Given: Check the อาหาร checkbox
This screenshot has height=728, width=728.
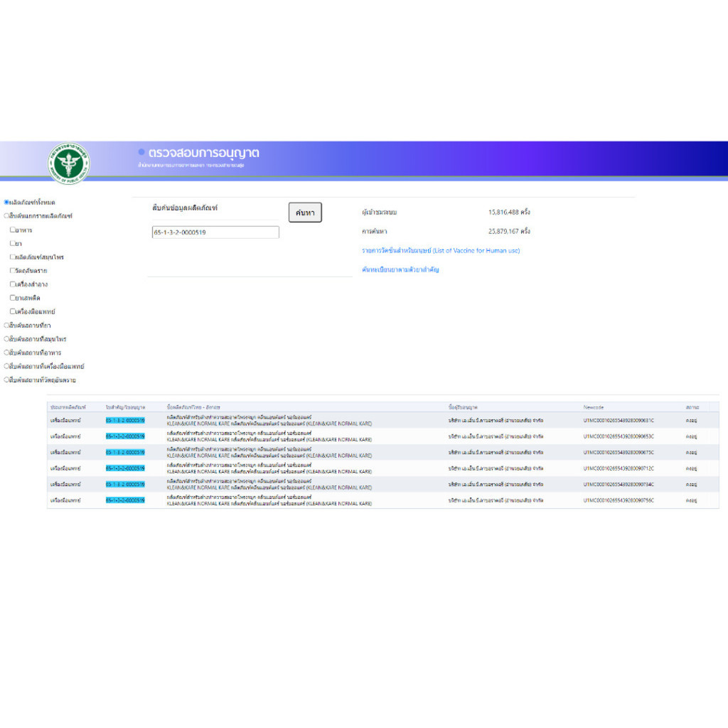Looking at the screenshot, I should [x=13, y=230].
